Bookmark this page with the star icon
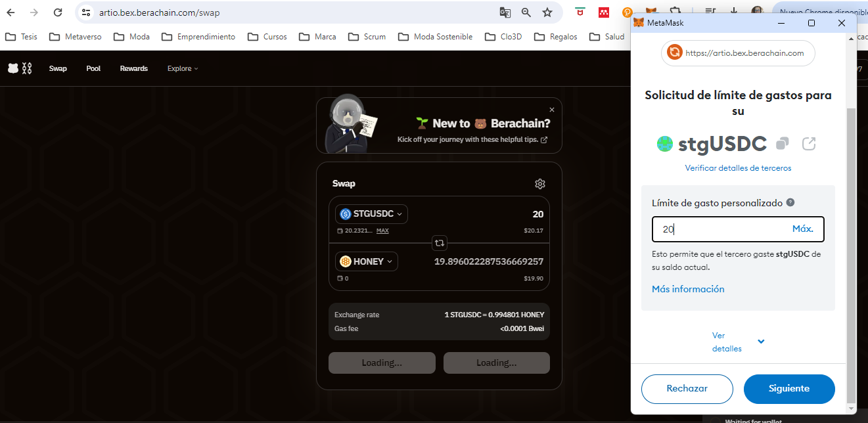 click(x=547, y=12)
